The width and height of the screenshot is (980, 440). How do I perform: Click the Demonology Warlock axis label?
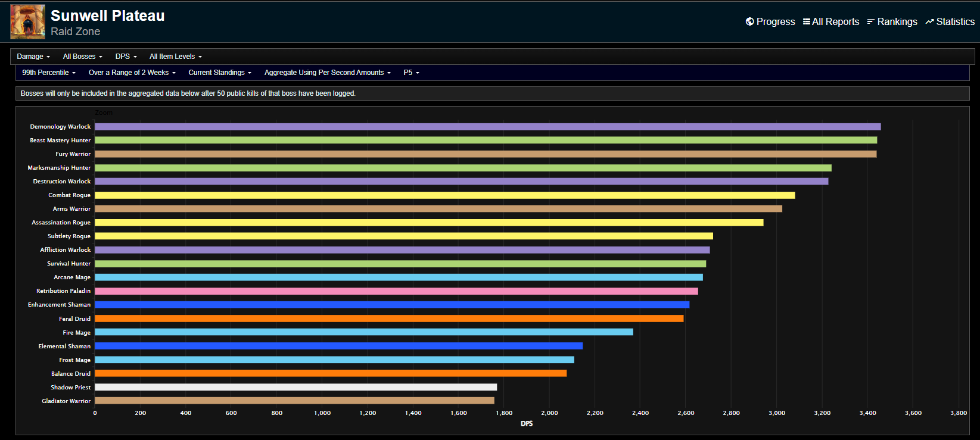pos(60,127)
